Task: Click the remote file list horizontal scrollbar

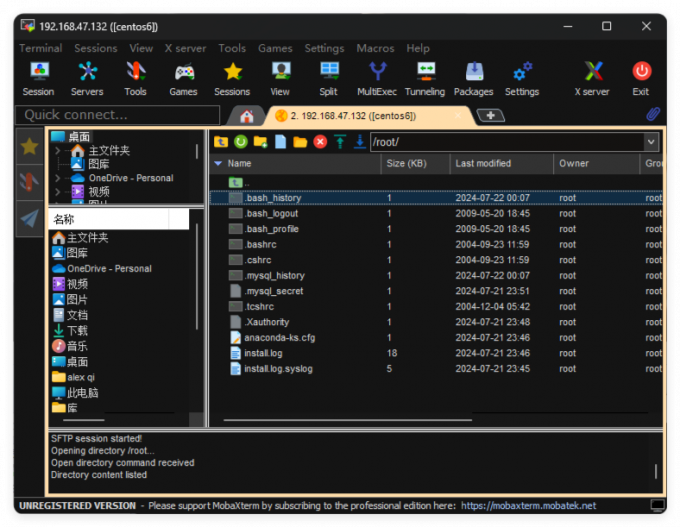Action: (348, 420)
